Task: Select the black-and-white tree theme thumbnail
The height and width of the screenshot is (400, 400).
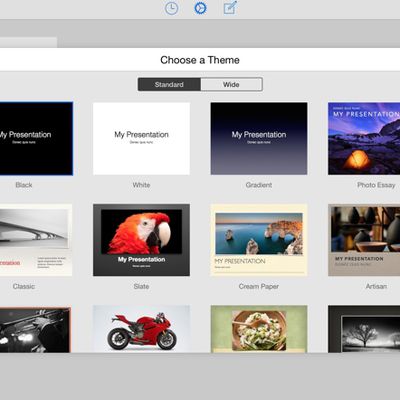Action: click(x=364, y=329)
